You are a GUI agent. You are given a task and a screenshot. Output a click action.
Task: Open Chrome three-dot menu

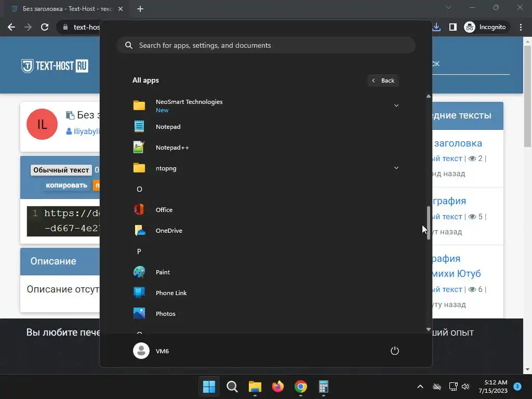[x=521, y=27]
